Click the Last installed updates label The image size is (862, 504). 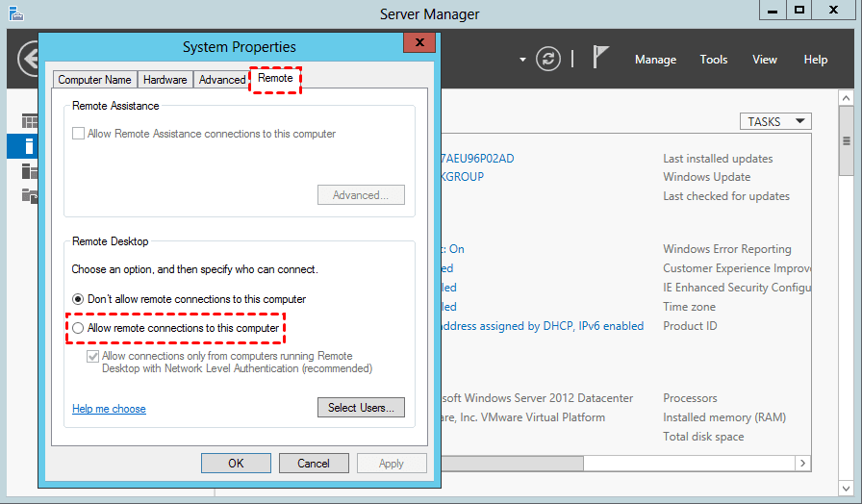(x=718, y=159)
